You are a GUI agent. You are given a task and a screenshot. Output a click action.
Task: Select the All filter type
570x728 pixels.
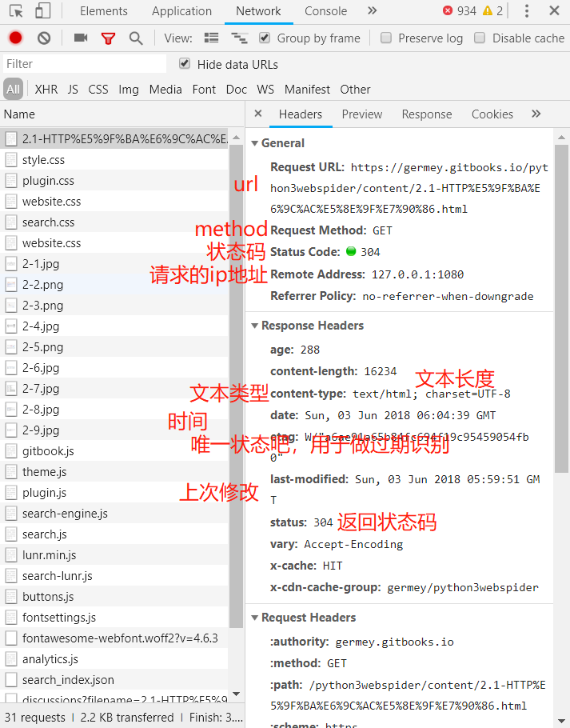13,89
